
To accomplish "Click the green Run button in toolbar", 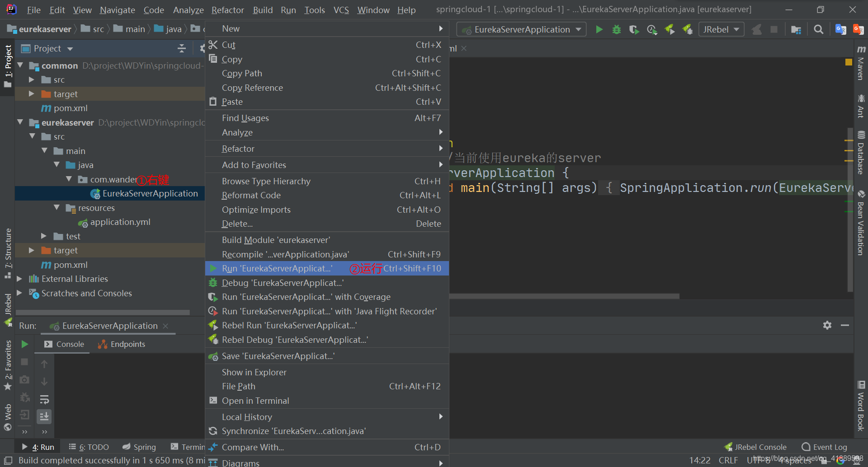I will point(599,29).
